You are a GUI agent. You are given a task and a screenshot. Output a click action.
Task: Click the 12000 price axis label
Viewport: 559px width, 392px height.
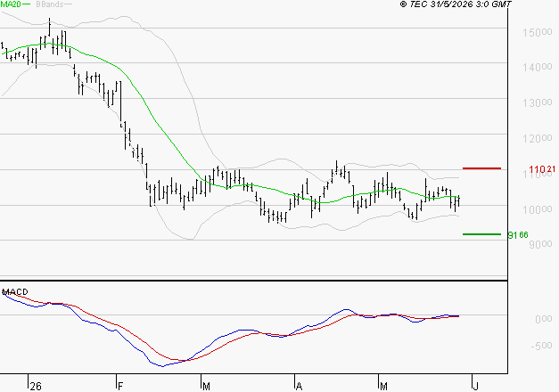pyautogui.click(x=538, y=138)
